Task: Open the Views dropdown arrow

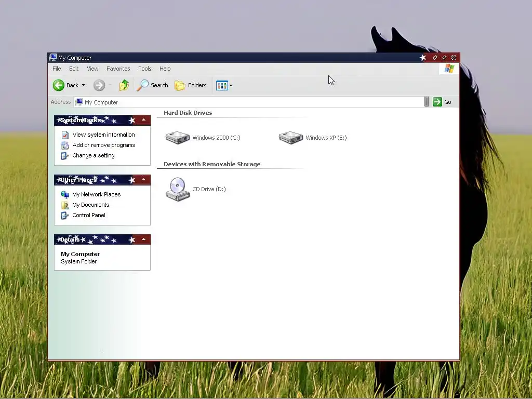Action: click(x=231, y=86)
